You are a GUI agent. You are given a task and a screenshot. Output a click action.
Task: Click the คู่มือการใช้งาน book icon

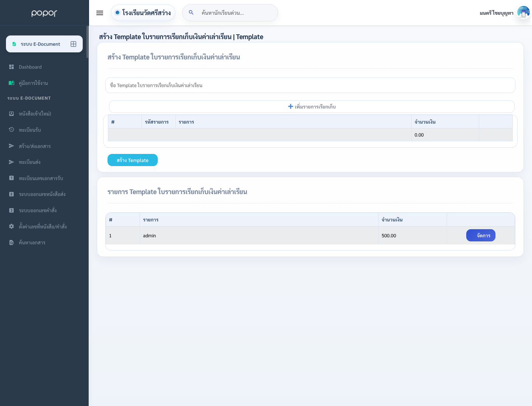[x=11, y=83]
